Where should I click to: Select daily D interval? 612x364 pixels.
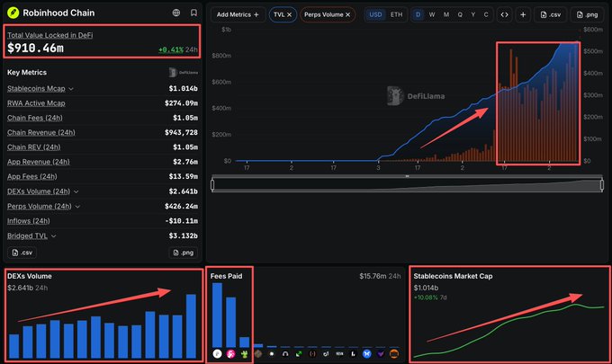click(x=418, y=14)
